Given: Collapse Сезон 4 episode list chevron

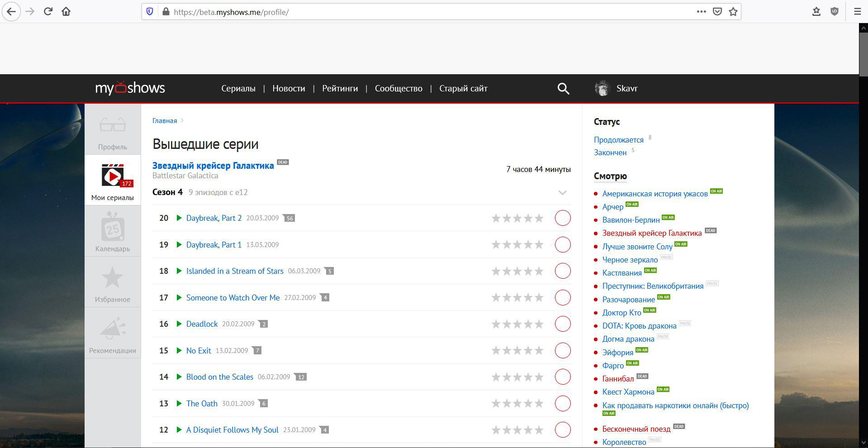Looking at the screenshot, I should click(562, 193).
